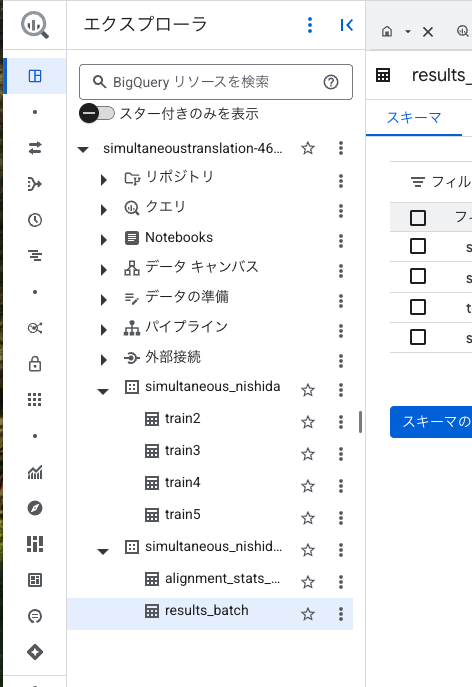Click search help question mark icon

point(331,82)
